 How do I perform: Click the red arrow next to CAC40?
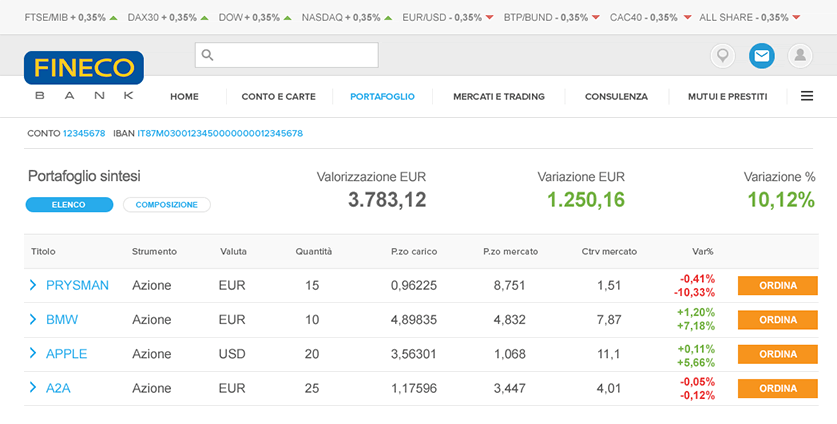pos(688,18)
